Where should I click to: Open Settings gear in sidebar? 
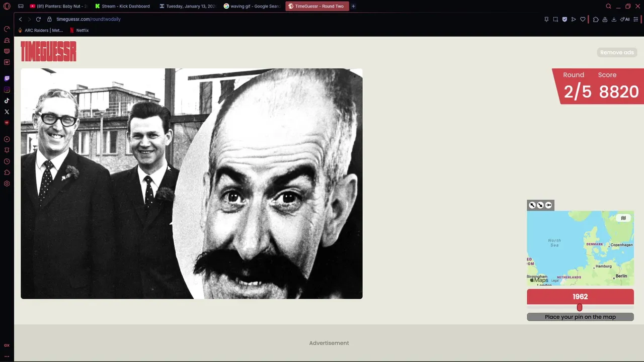7,184
